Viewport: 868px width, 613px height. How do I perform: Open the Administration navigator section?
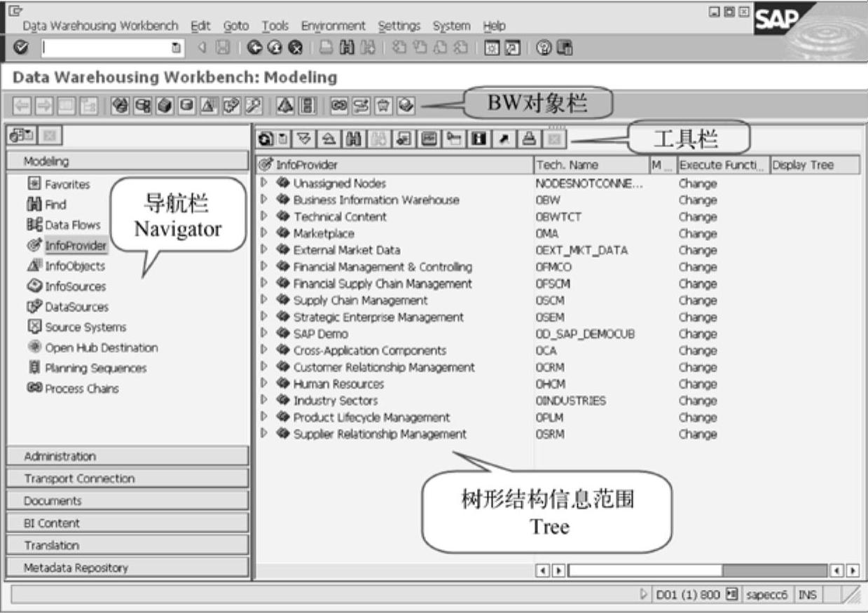(x=128, y=456)
